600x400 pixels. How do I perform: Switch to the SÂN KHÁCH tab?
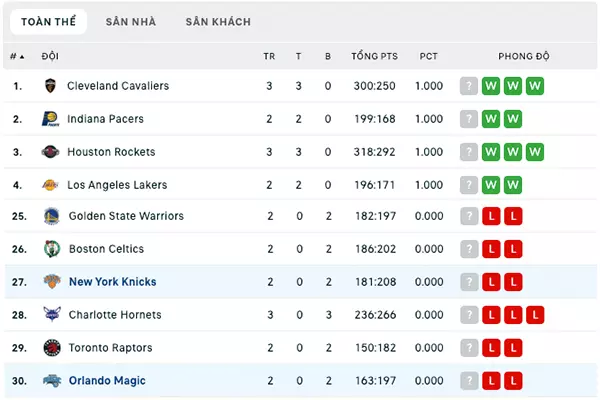218,22
